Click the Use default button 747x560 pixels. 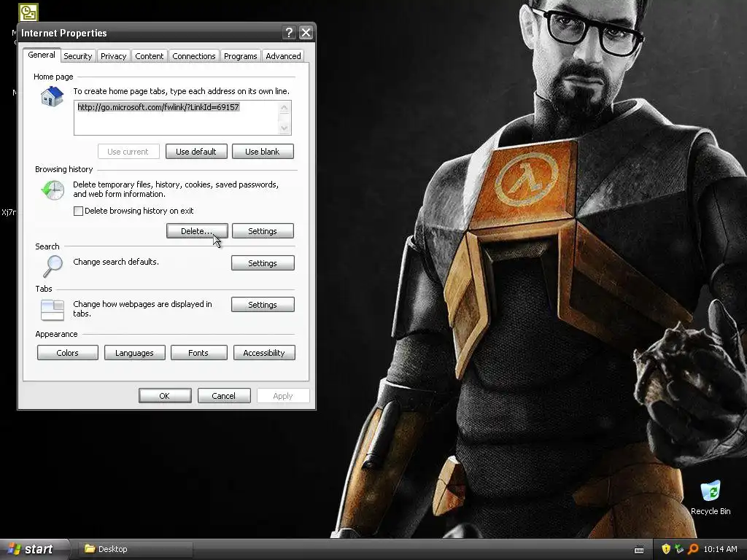coord(196,152)
